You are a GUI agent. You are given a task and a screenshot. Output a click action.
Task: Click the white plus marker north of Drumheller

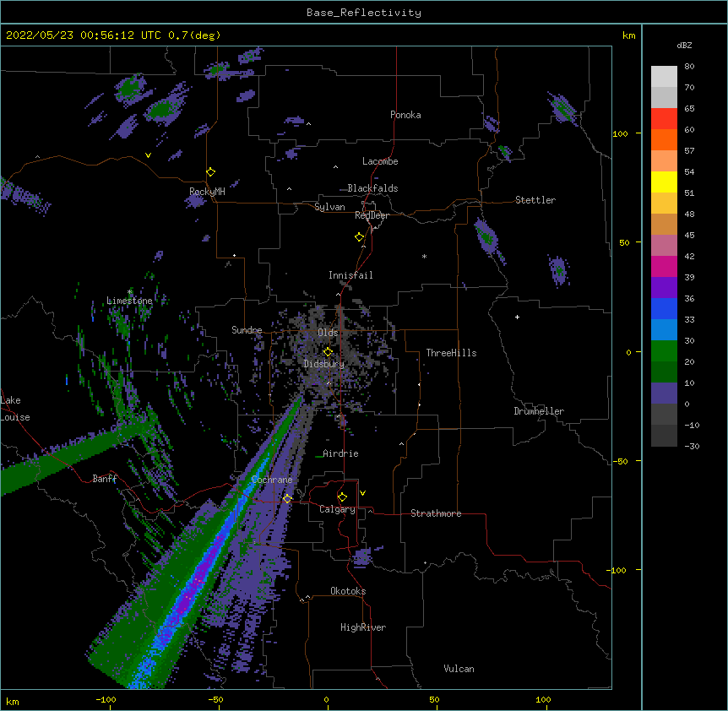[517, 317]
